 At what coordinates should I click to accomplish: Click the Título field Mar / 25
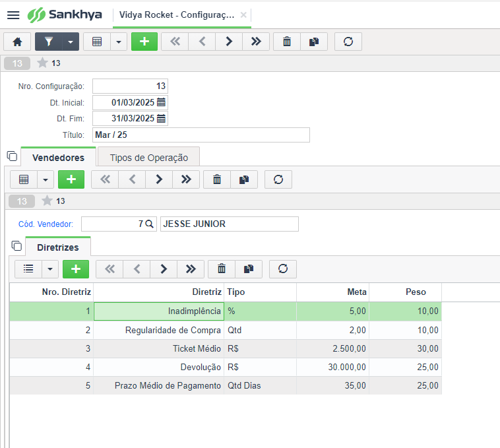(x=201, y=135)
